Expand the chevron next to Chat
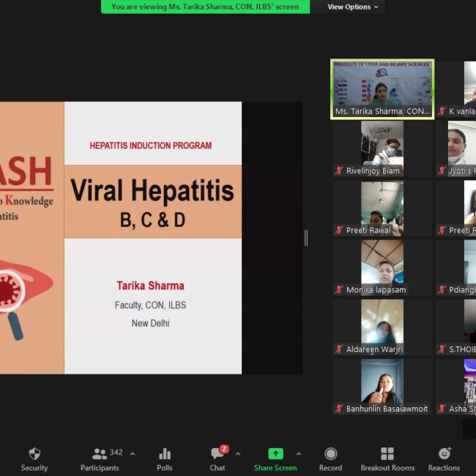 pos(237,454)
